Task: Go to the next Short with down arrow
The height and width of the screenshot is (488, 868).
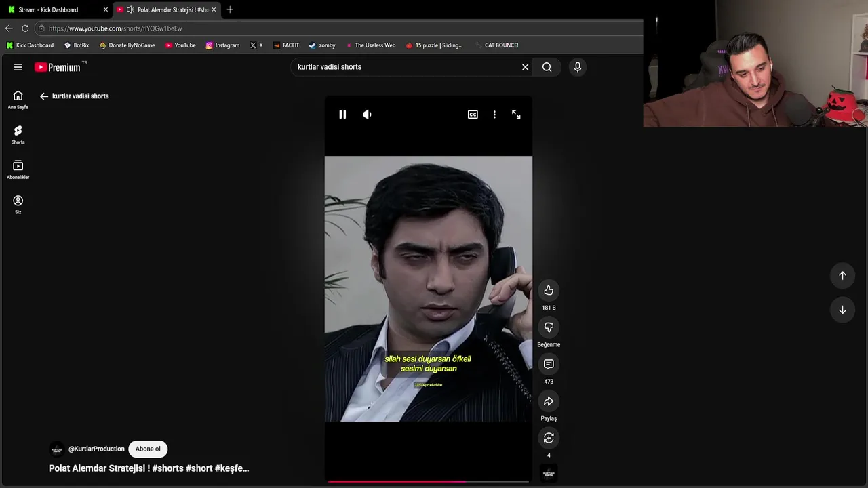Action: pyautogui.click(x=842, y=310)
